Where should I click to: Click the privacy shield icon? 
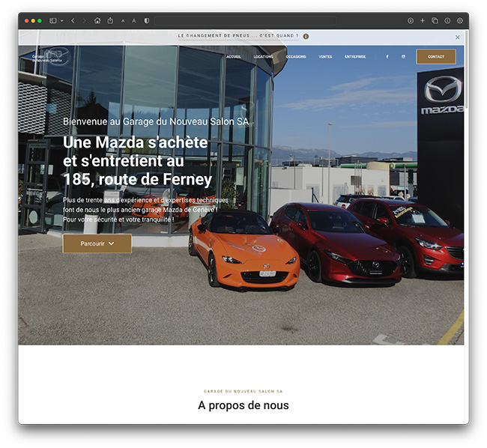tap(147, 20)
